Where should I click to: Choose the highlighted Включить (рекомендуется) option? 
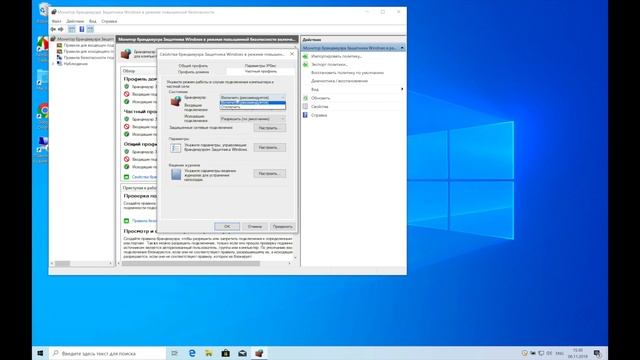tap(253, 102)
